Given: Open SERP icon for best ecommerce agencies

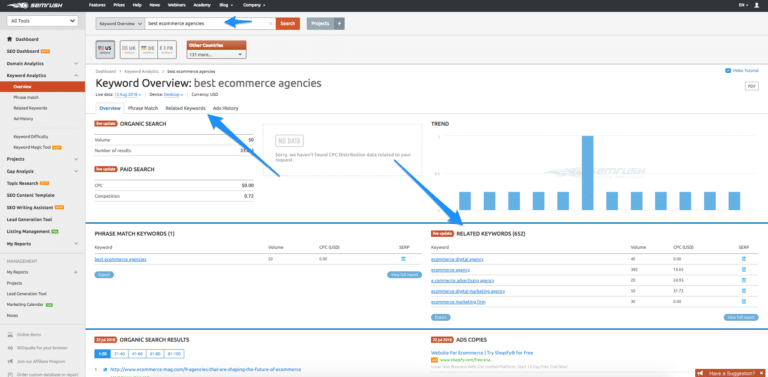Looking at the screenshot, I should coord(404,259).
